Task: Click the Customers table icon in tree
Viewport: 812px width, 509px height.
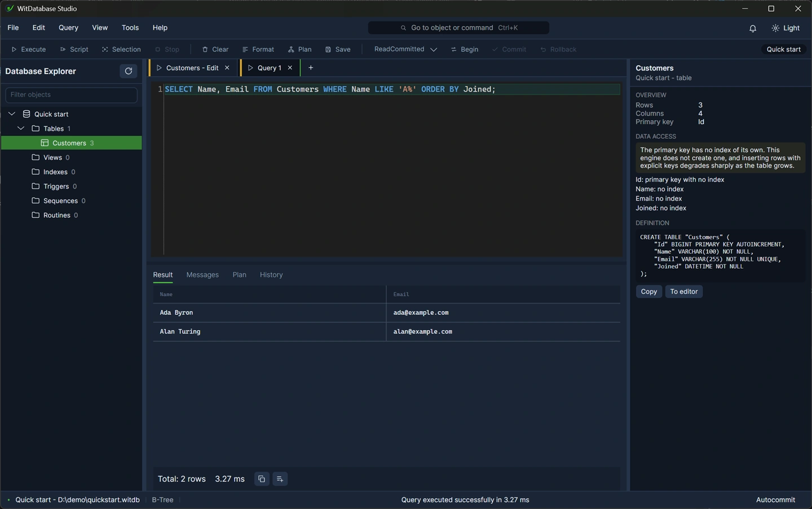Action: 45,143
